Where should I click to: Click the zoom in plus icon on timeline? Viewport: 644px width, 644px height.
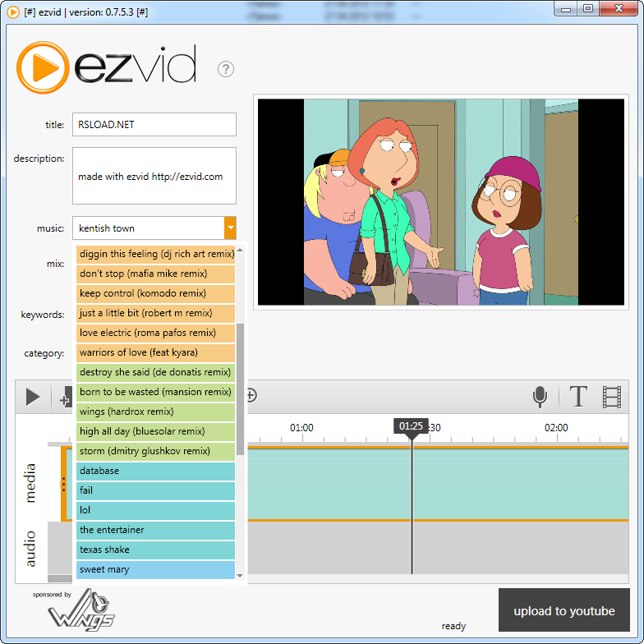tap(251, 395)
